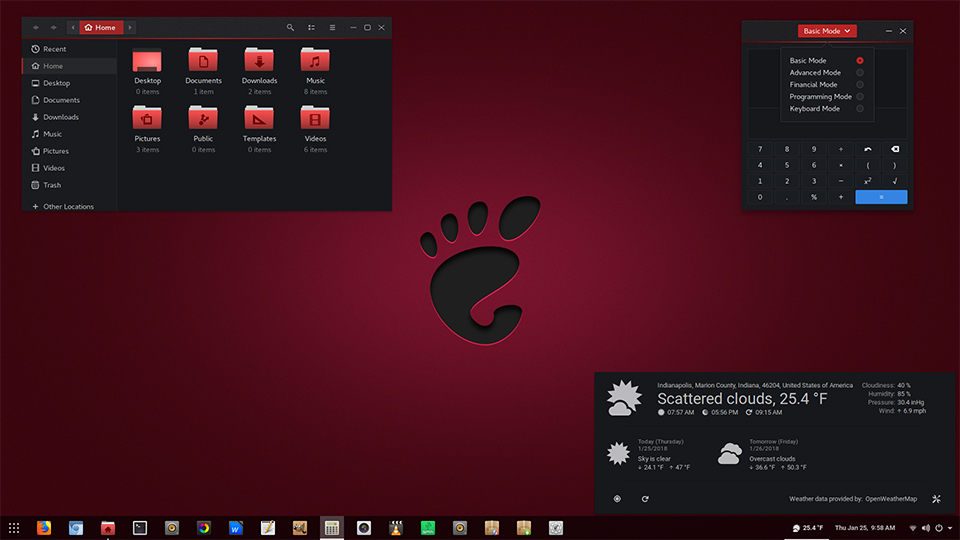Screen dimensions: 960x540
Task: Open Other Locations in Files sidebar
Action: point(69,206)
